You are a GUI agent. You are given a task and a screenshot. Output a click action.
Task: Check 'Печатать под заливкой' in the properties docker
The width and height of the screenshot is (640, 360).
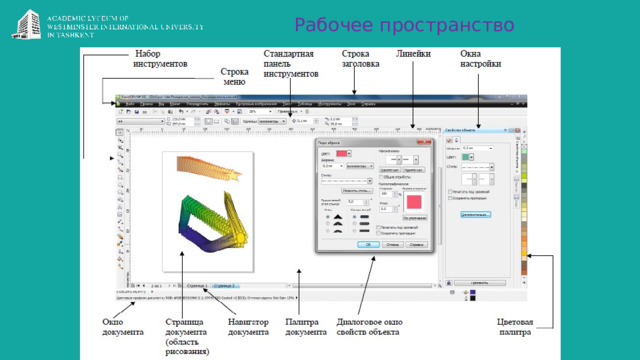450,191
